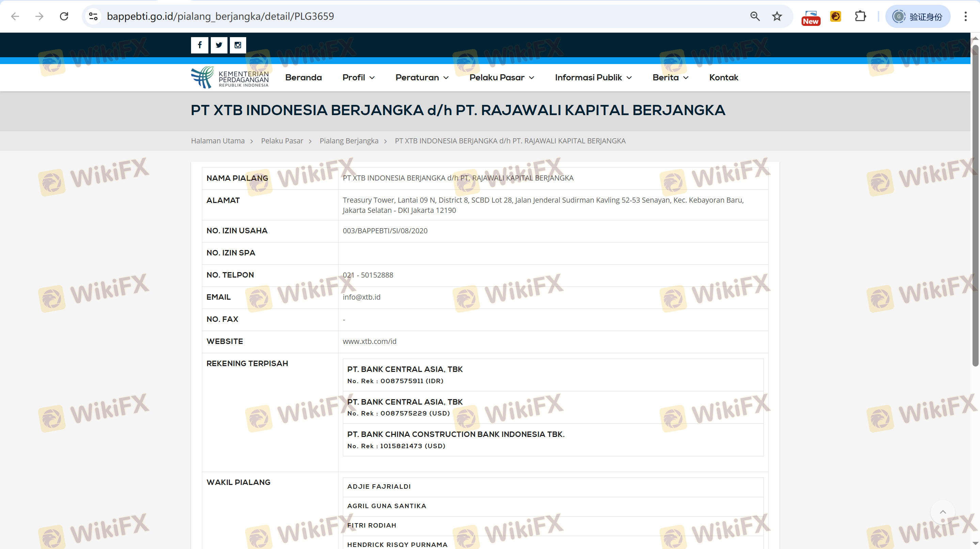Expand the Pelaku Pasar dropdown menu
Viewport: 980px width, 549px height.
(x=502, y=78)
